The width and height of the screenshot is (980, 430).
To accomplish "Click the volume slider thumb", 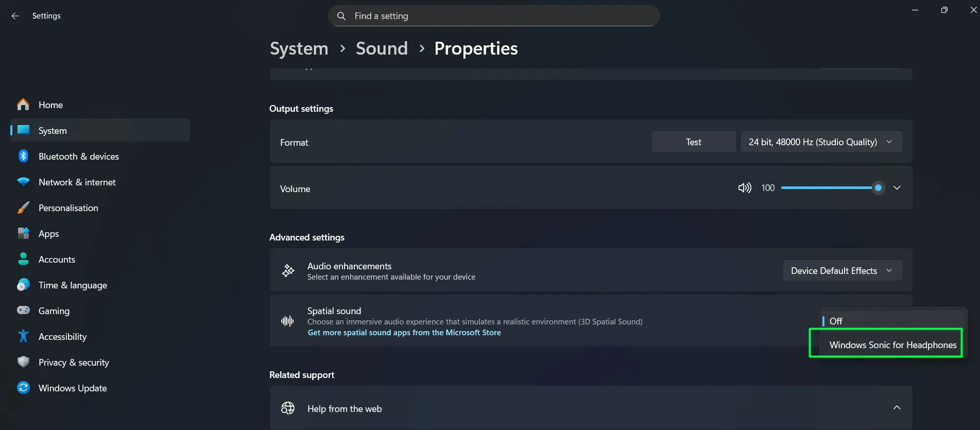I will coord(878,188).
